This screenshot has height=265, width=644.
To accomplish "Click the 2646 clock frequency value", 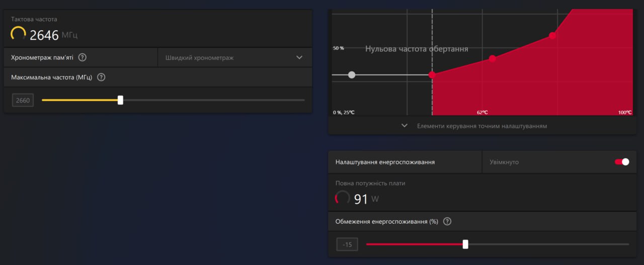I will pos(44,35).
